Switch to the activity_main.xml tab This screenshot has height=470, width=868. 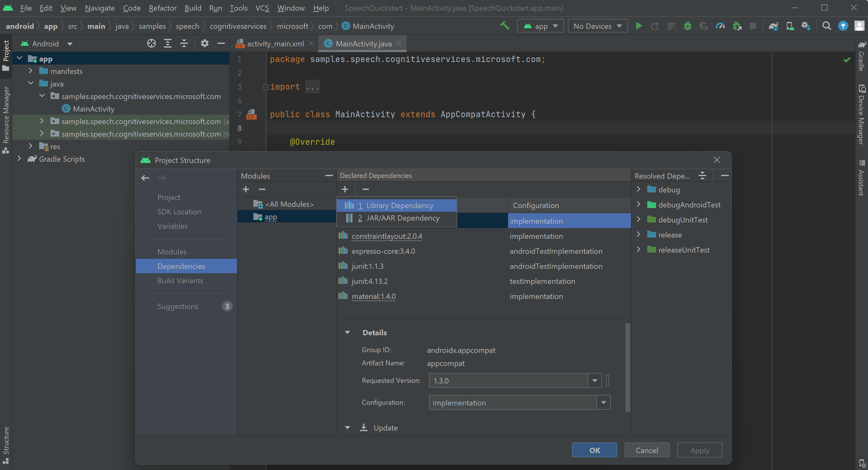(x=275, y=44)
